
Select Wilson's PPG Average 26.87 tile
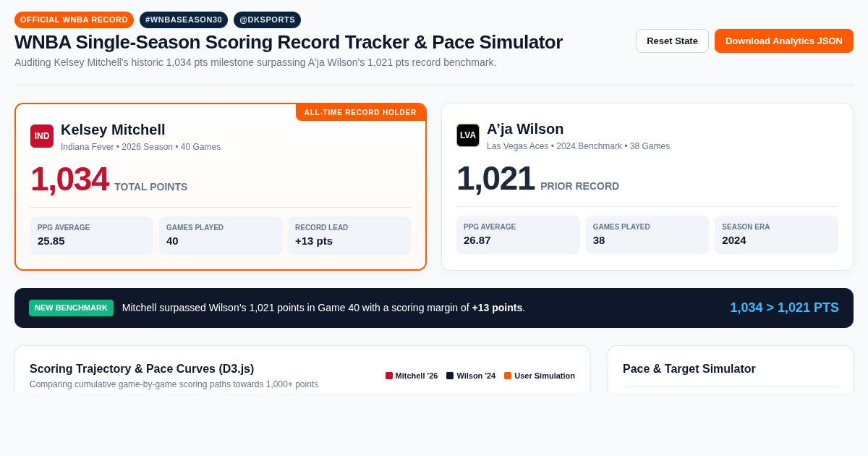pos(518,235)
